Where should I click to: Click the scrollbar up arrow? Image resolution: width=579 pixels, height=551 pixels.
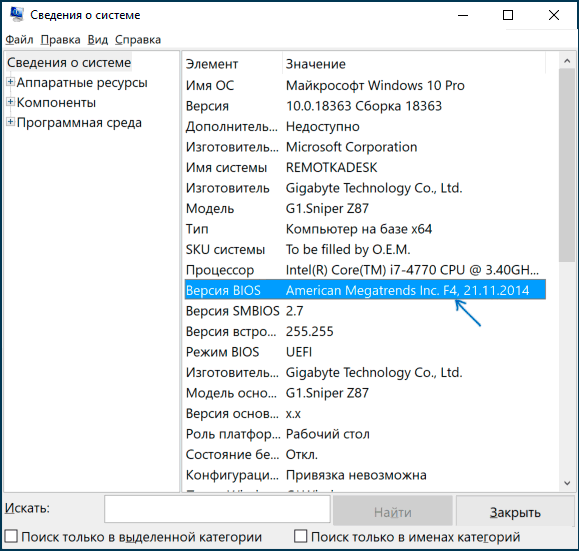(567, 61)
